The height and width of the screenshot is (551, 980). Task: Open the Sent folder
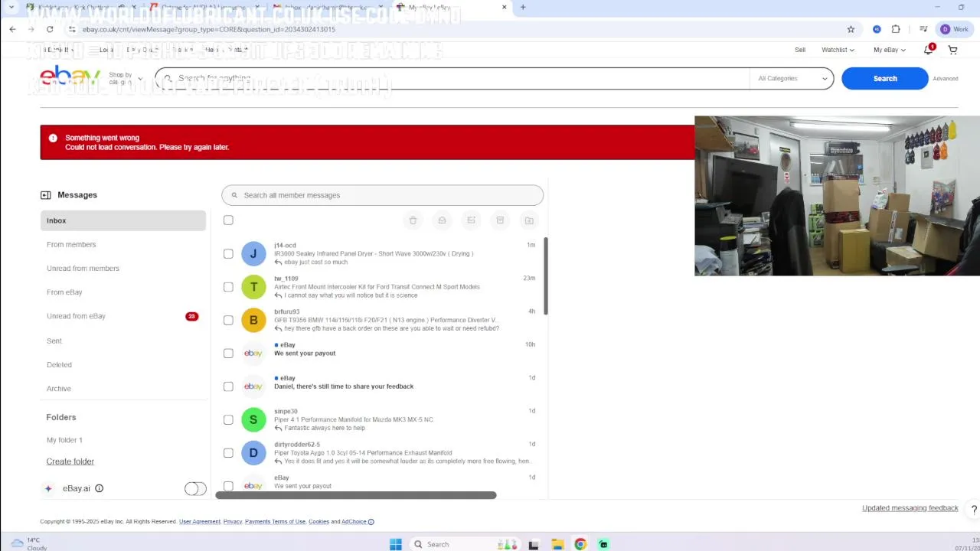[54, 341]
